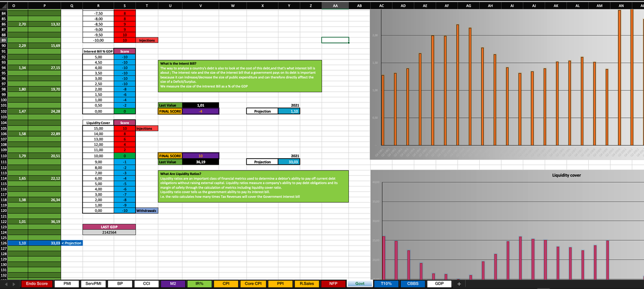Screen dimensions: 644x289
Task: Select row 89 header
Action: click(x=5, y=40)
